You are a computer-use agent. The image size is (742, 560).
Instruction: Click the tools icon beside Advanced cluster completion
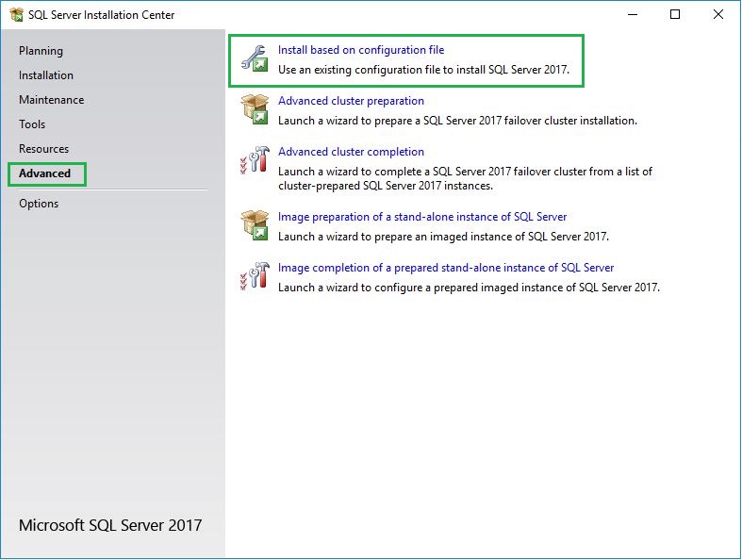[x=255, y=160]
